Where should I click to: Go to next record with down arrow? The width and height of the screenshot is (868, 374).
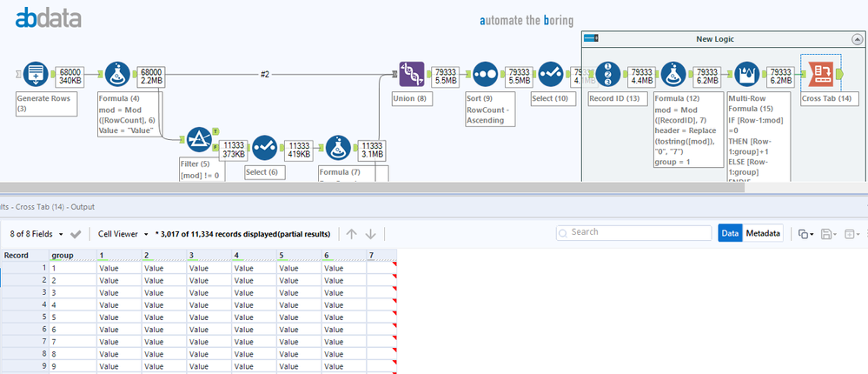[371, 234]
